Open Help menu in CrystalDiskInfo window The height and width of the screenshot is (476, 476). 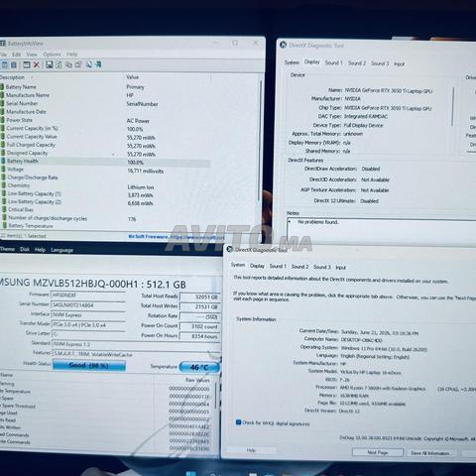tap(40, 250)
